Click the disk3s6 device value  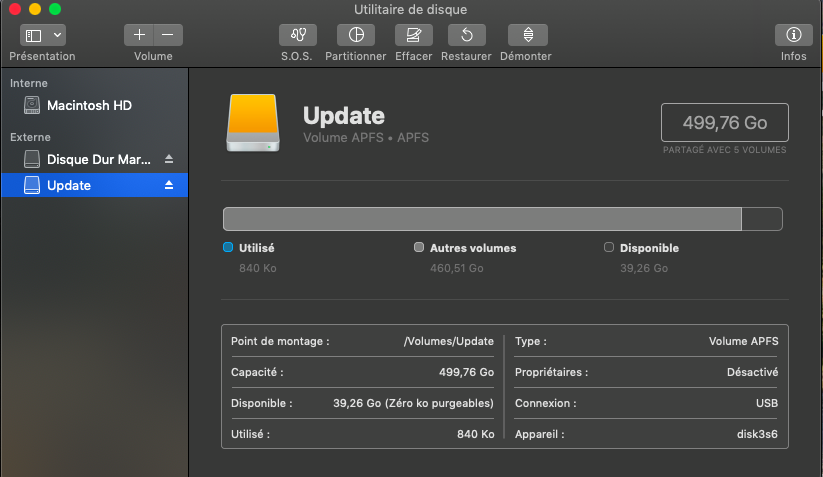pos(757,434)
